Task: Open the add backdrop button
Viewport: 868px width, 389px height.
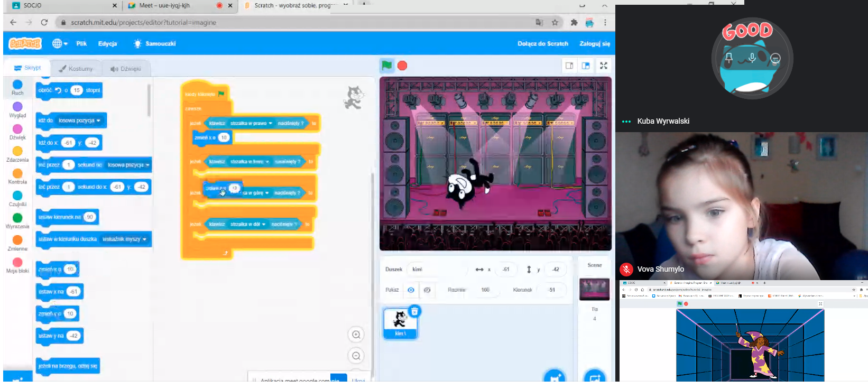Action: [594, 377]
